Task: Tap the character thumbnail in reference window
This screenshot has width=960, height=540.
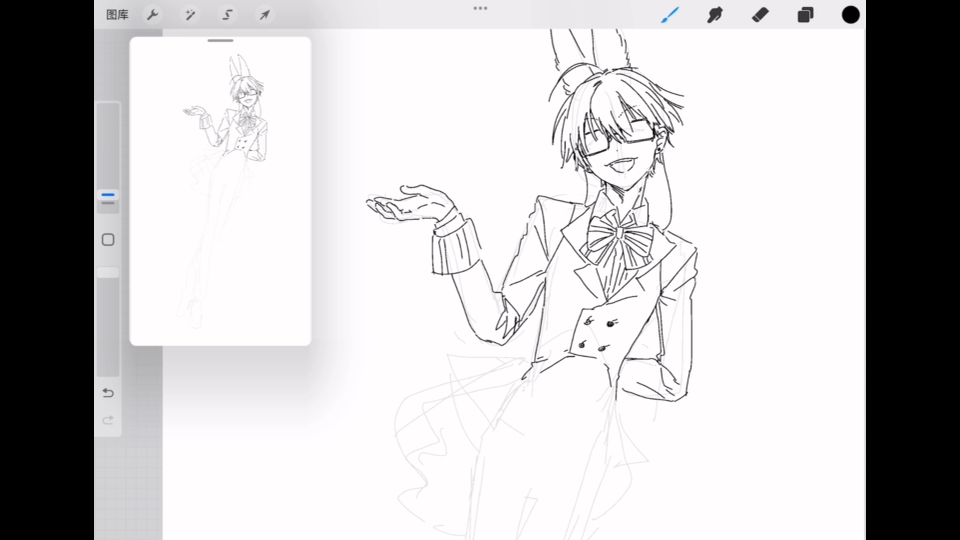Action: pos(223,192)
